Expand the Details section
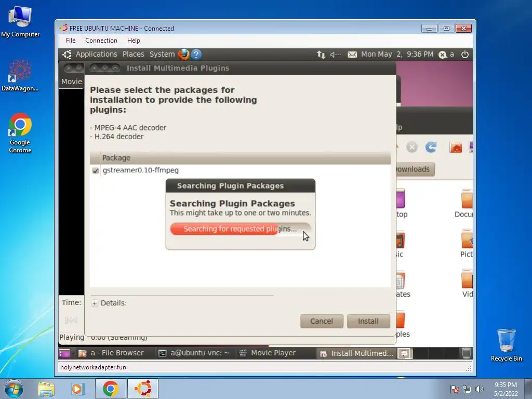The height and width of the screenshot is (399, 532). coord(95,303)
